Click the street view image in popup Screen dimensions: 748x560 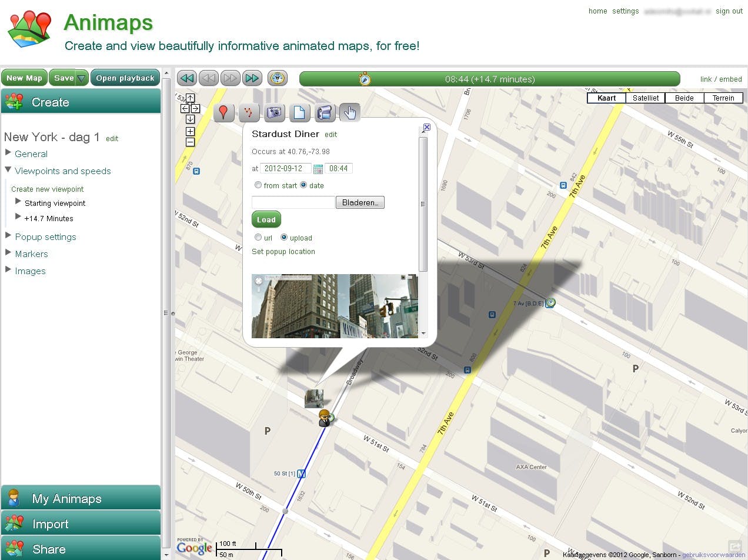[x=335, y=306]
